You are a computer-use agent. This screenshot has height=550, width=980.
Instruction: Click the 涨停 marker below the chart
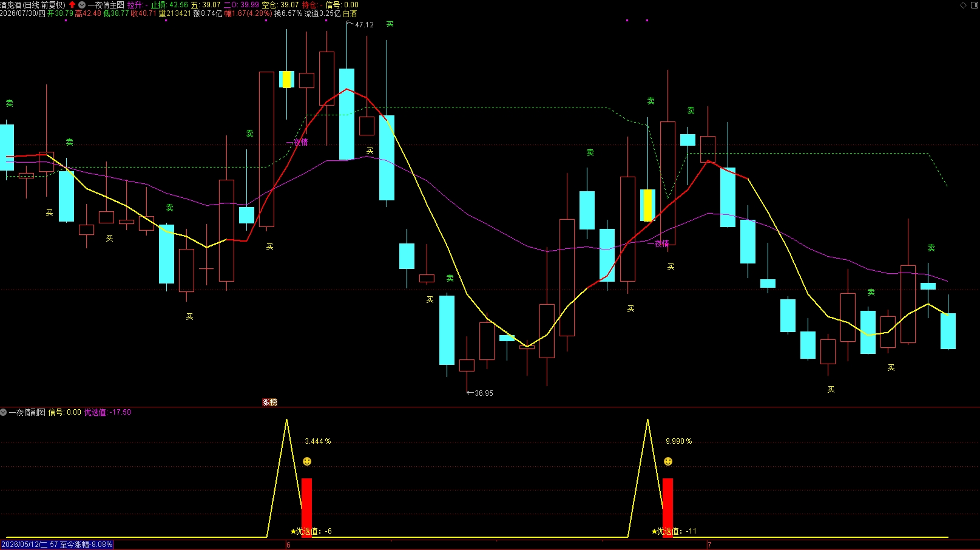(269, 402)
